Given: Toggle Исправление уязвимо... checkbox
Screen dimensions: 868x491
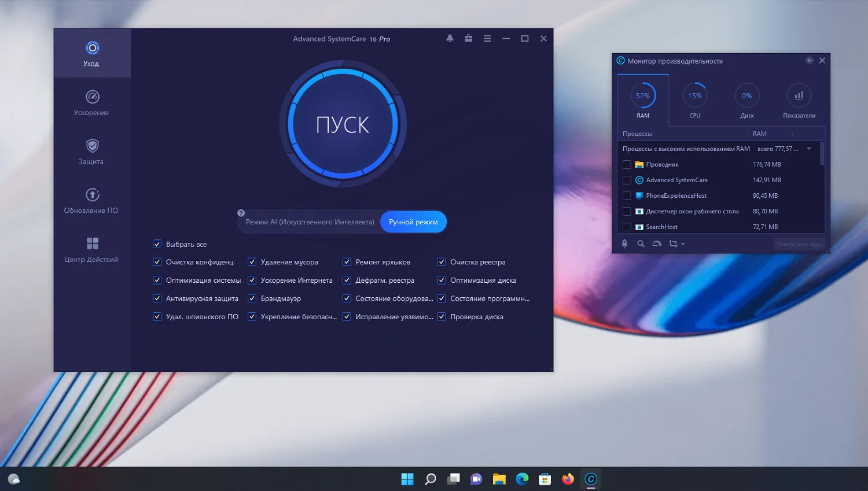Looking at the screenshot, I should (x=347, y=317).
